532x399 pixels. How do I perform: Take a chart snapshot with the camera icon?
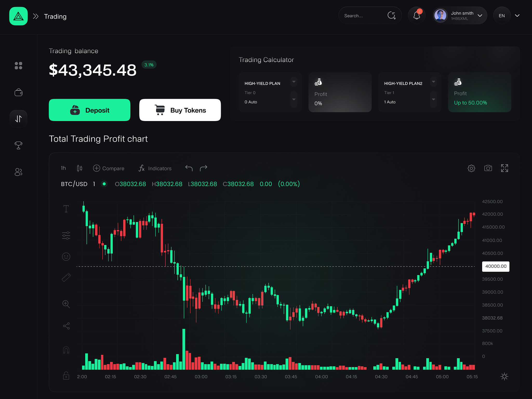point(488,168)
